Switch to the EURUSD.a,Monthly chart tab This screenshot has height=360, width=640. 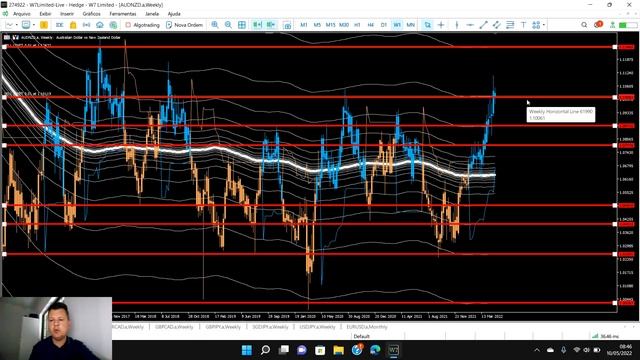367,327
